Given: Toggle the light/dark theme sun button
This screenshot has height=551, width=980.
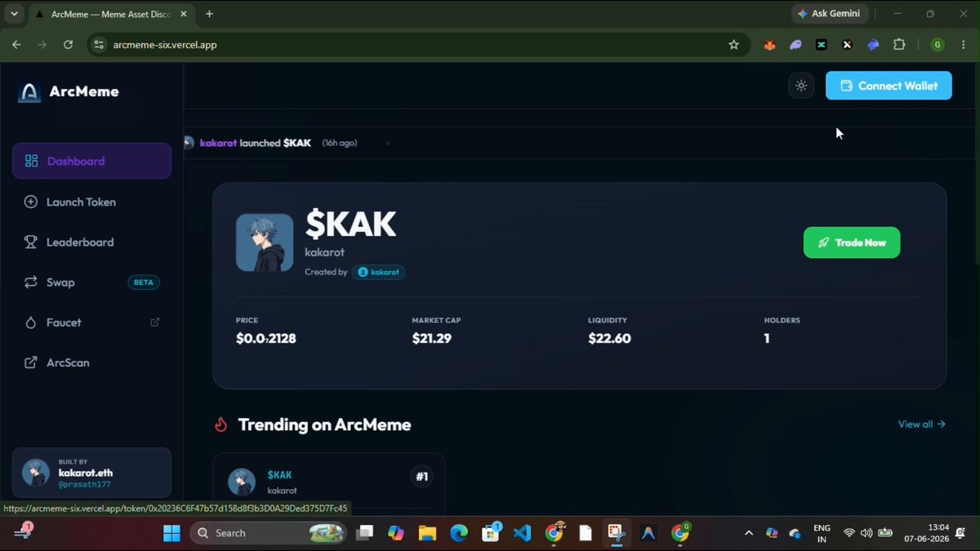Looking at the screenshot, I should (801, 86).
